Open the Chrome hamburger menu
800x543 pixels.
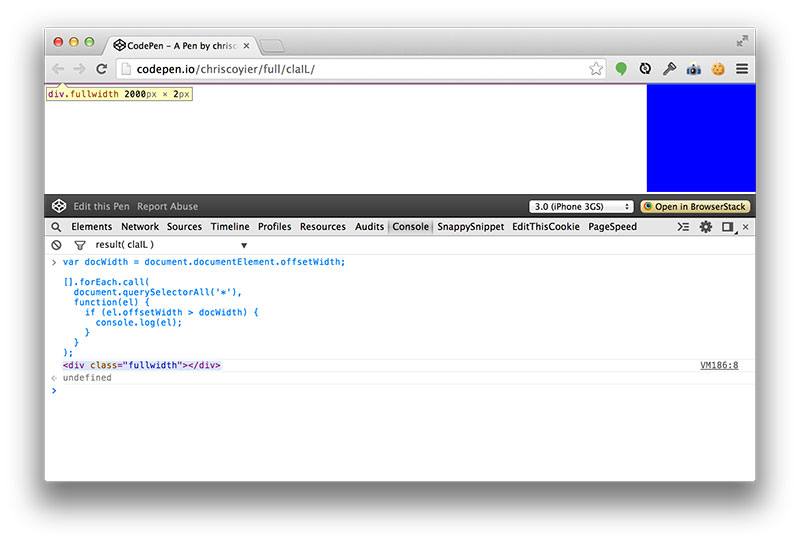point(742,69)
